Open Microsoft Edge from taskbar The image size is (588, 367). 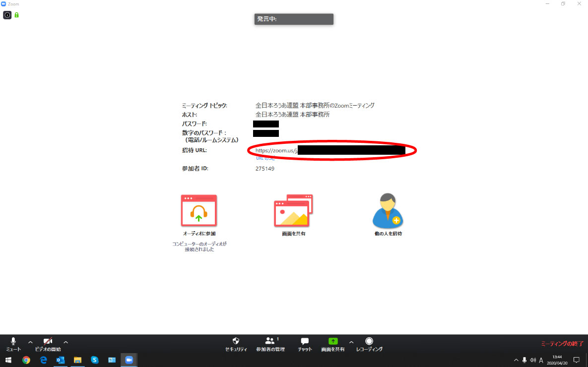pyautogui.click(x=43, y=360)
